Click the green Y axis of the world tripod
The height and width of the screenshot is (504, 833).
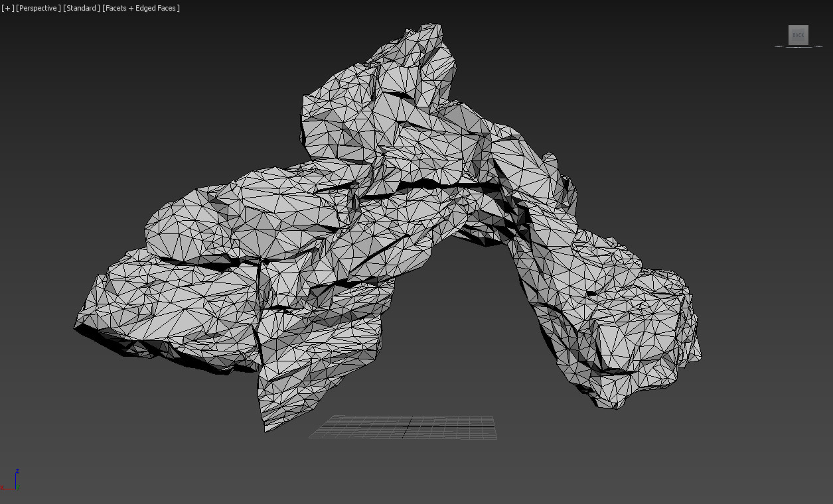pos(17,487)
